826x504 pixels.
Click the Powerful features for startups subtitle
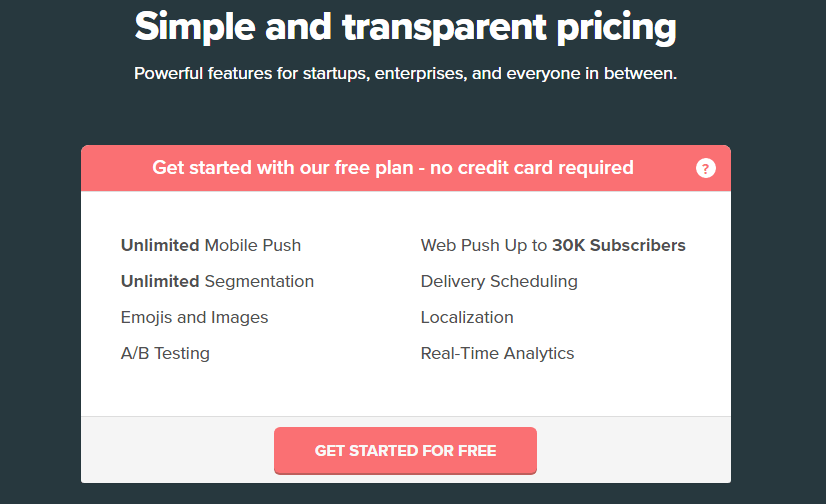[x=405, y=74]
